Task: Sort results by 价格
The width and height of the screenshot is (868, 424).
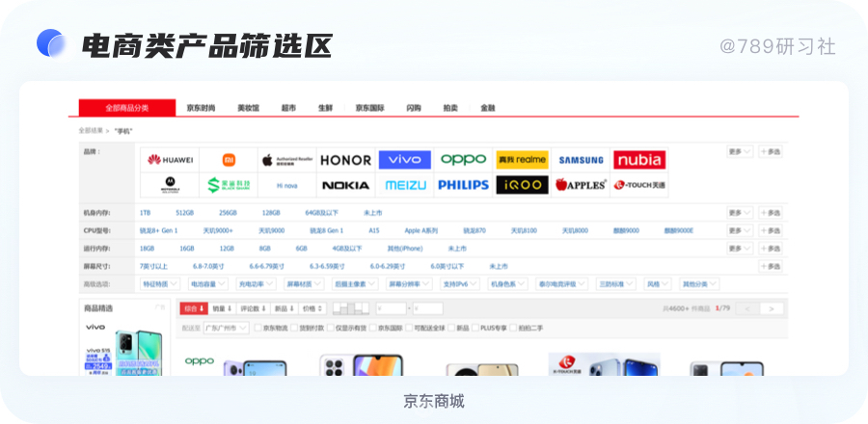Action: coord(312,308)
